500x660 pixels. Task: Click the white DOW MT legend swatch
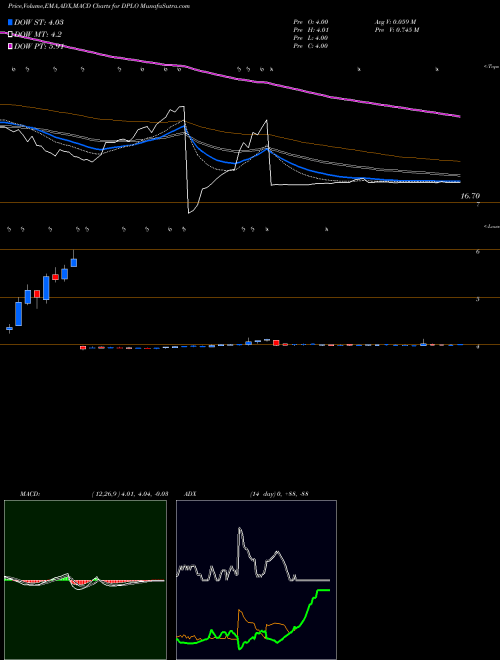pos(10,34)
